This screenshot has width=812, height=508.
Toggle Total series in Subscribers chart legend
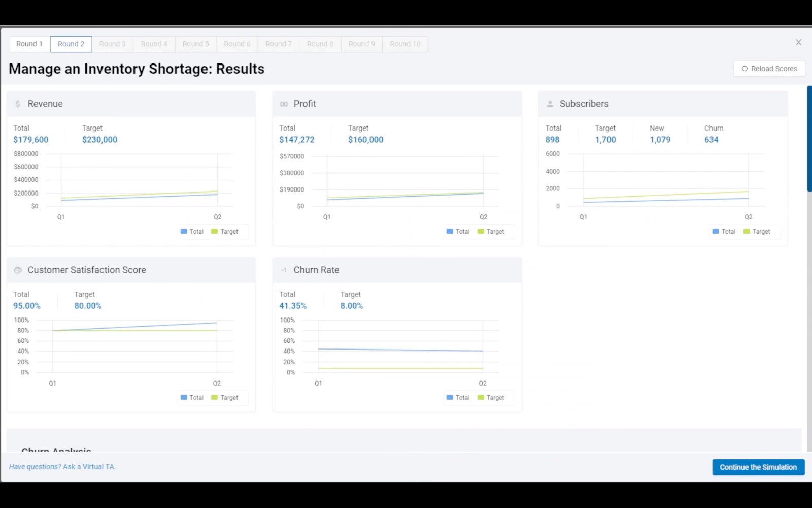click(724, 232)
